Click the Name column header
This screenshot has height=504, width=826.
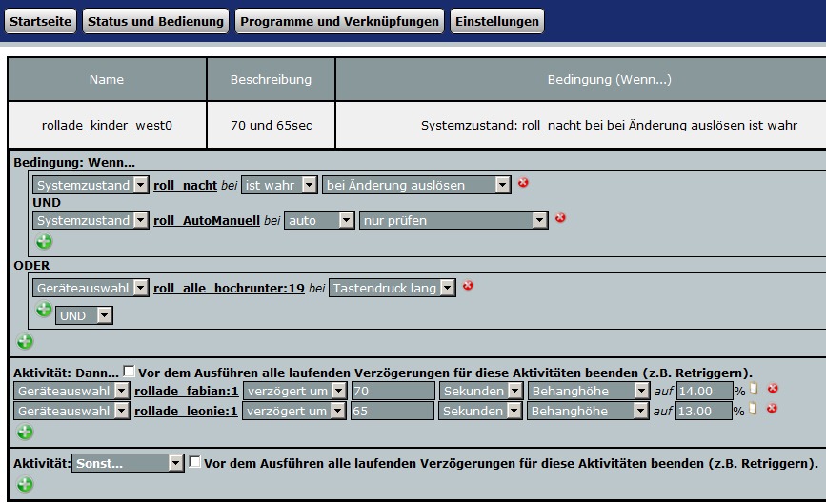click(107, 79)
